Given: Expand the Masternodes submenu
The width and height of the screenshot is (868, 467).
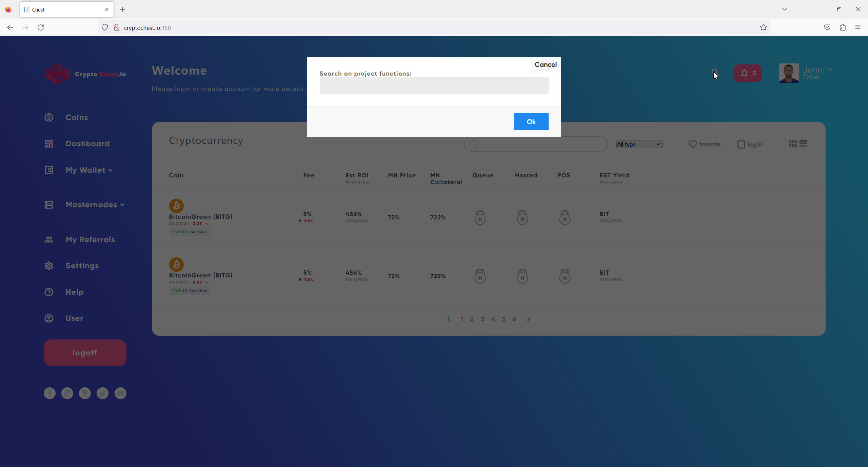Looking at the screenshot, I should coord(95,205).
